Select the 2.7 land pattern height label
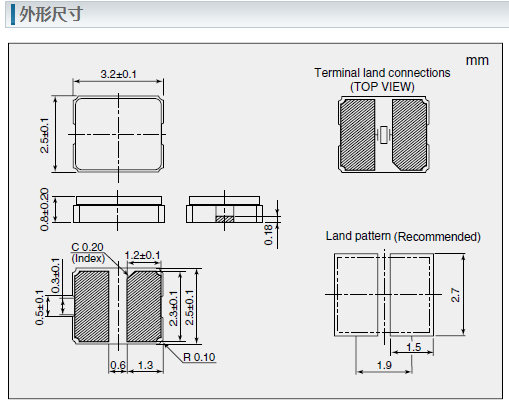The image size is (509, 406). pos(455,296)
